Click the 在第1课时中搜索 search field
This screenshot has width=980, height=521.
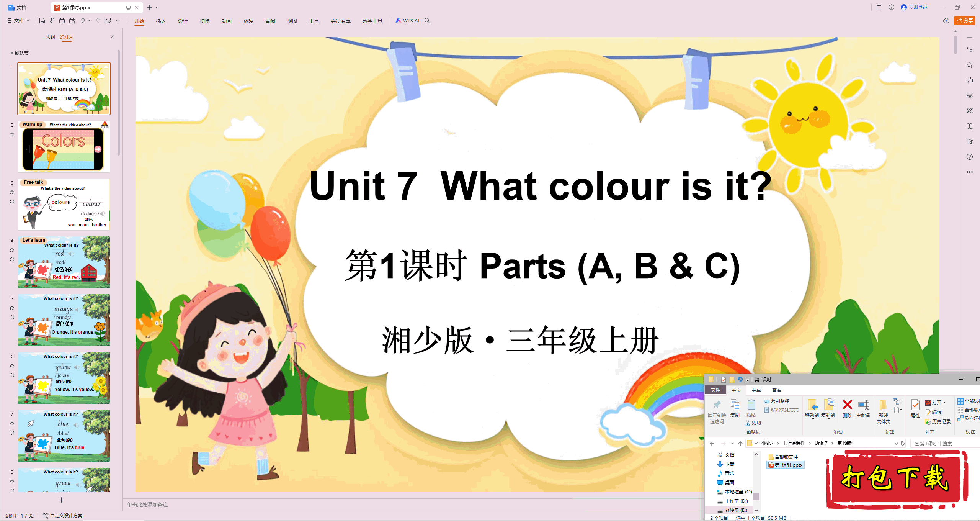(x=945, y=443)
